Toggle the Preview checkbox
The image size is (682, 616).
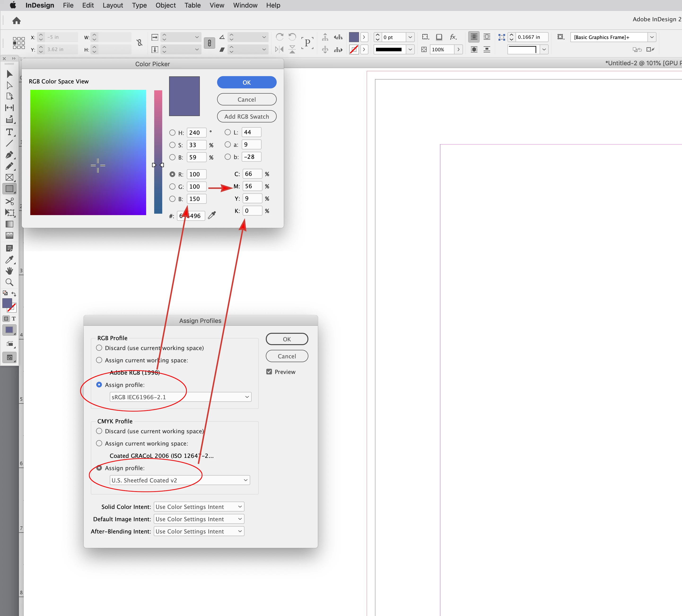tap(269, 372)
